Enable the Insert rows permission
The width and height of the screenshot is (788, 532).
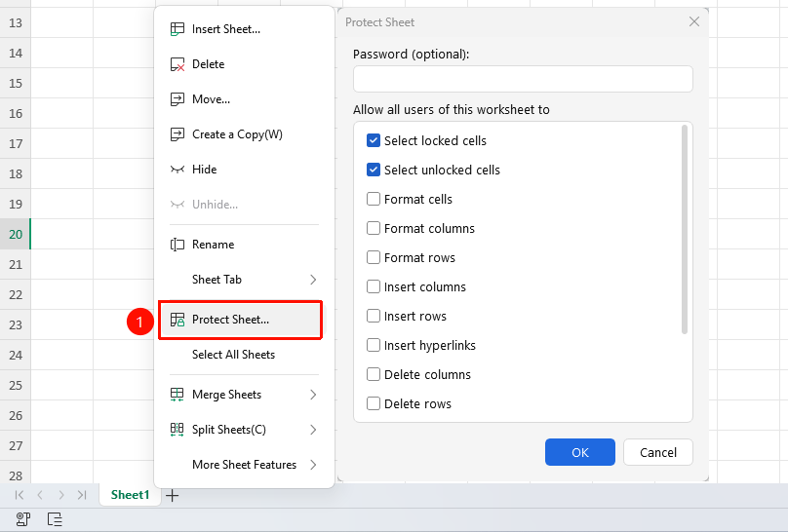[x=374, y=316]
